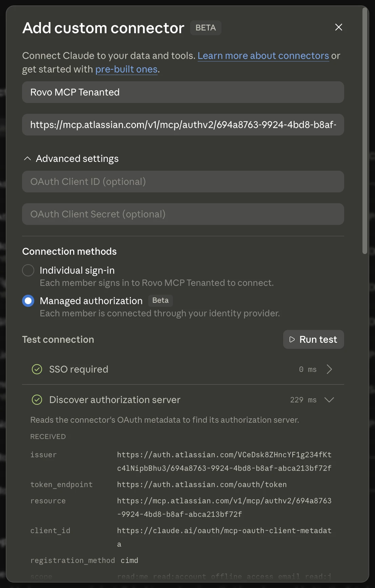Click the SSO required green check icon

(37, 369)
